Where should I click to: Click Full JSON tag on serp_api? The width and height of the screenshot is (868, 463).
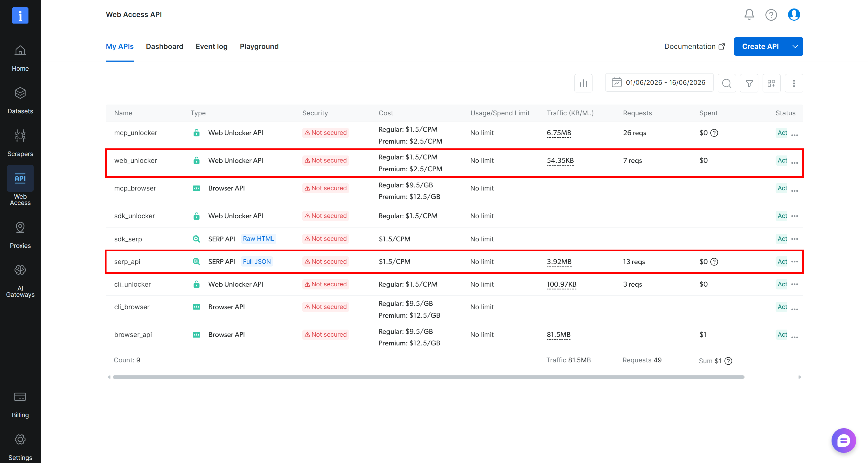coord(257,261)
